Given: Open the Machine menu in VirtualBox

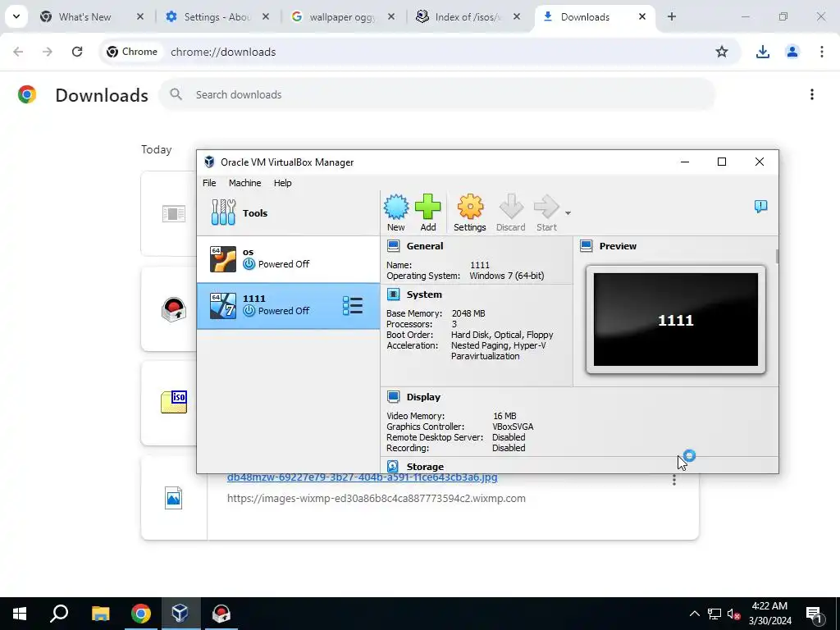Looking at the screenshot, I should pos(244,183).
